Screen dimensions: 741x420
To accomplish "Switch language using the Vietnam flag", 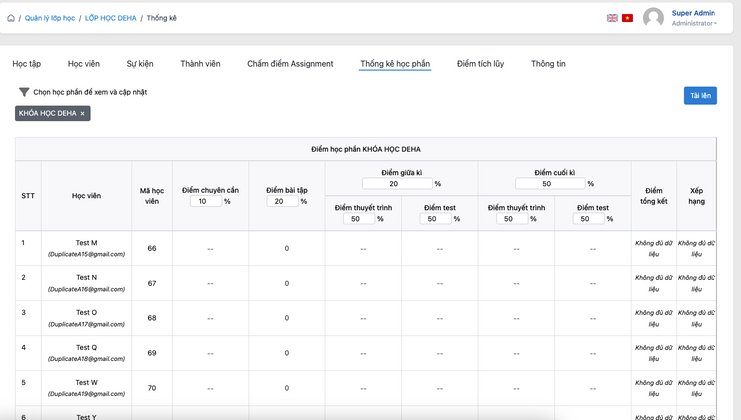I will [x=627, y=18].
